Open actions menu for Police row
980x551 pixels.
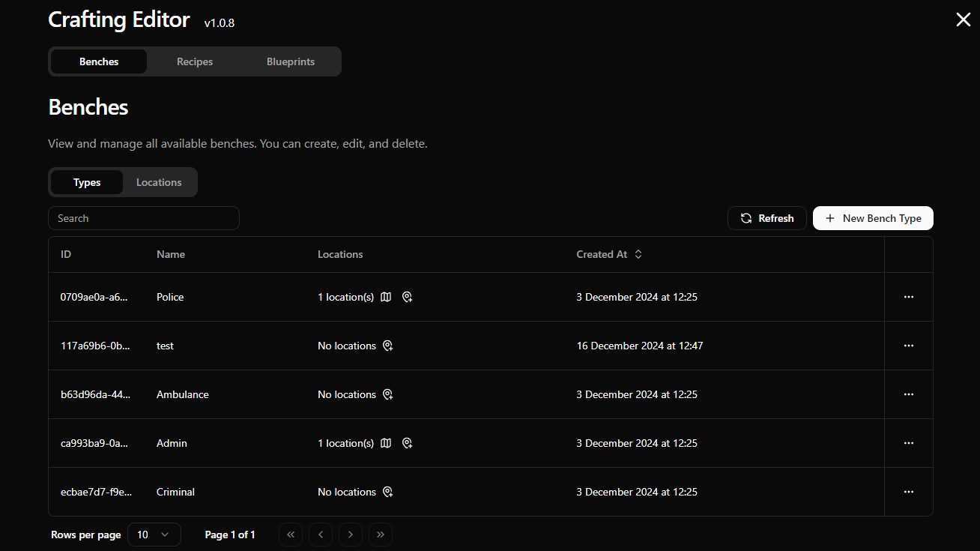[x=908, y=297]
